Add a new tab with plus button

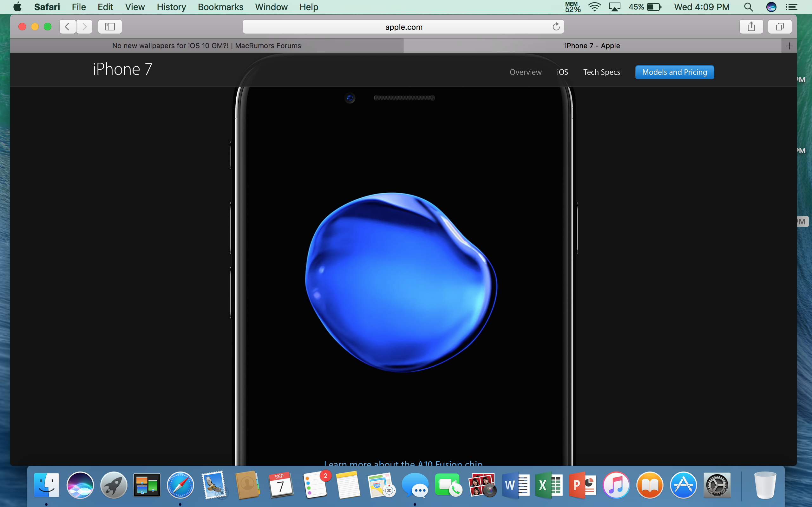point(789,46)
